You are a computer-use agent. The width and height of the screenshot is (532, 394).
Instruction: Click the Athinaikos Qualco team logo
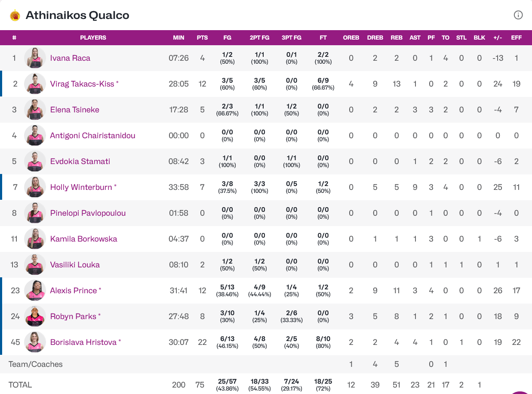point(15,16)
